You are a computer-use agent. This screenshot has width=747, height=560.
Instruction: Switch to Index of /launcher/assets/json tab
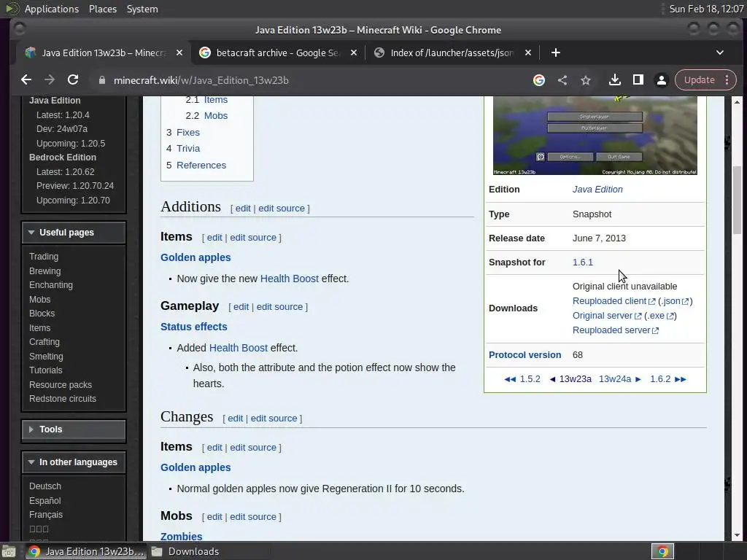pyautogui.click(x=452, y=52)
